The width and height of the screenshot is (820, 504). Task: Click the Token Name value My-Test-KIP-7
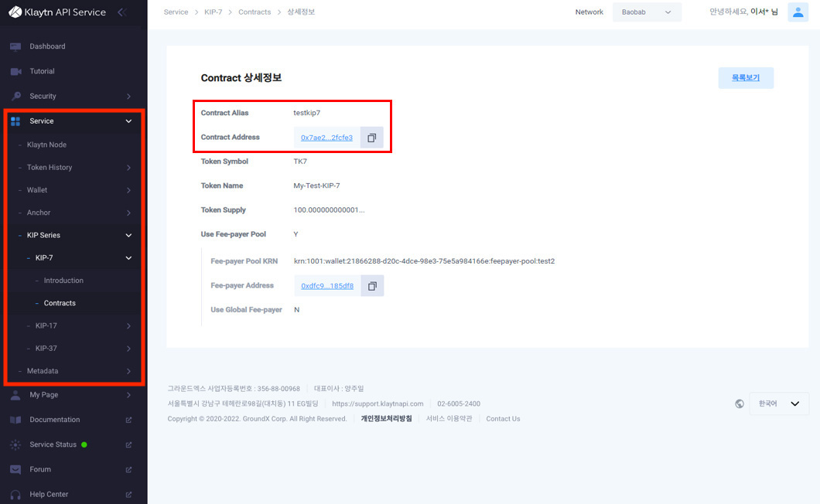(x=317, y=186)
